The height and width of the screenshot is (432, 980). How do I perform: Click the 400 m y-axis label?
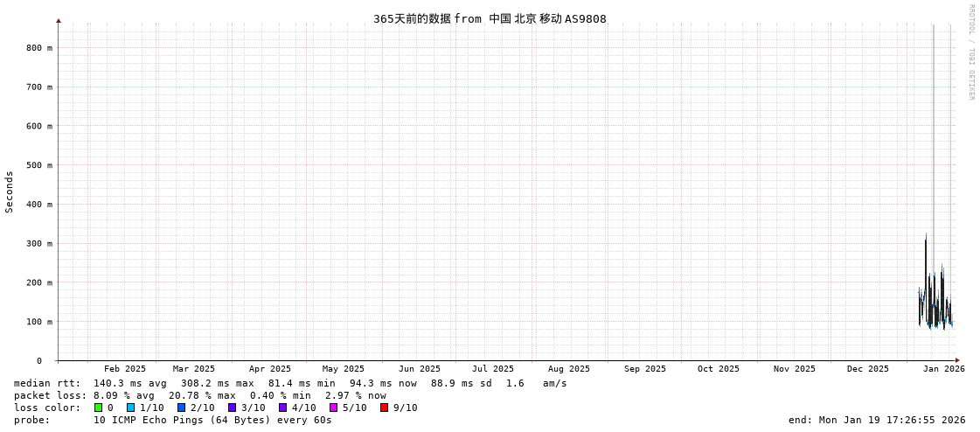tap(38, 205)
